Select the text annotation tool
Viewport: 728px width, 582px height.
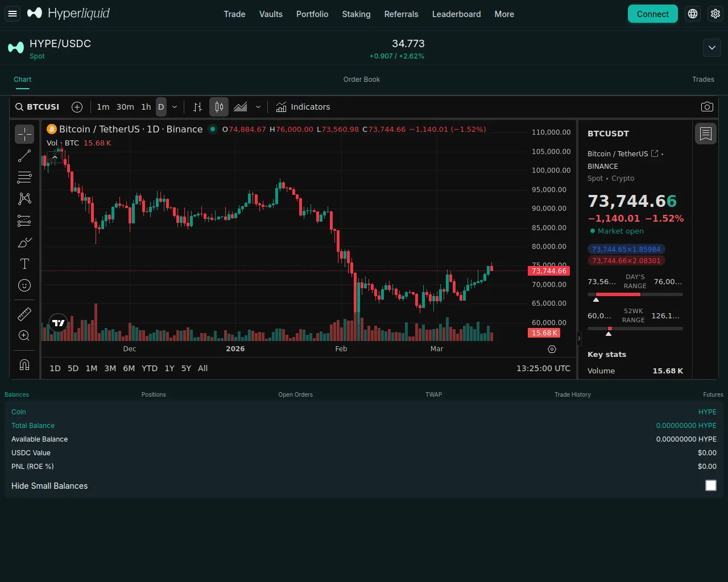point(24,264)
